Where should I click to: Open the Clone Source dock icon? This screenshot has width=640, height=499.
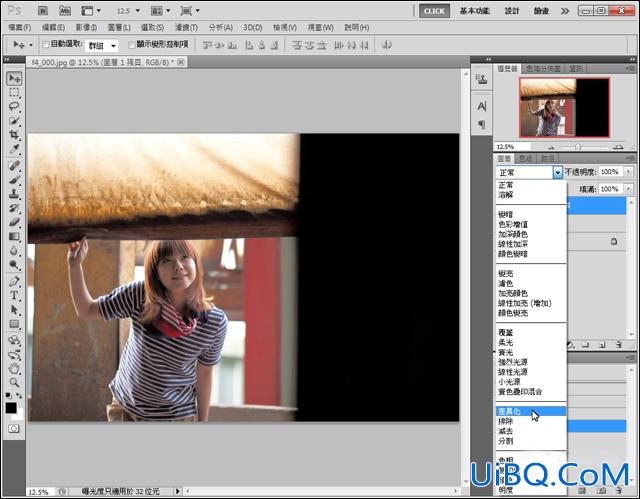point(482,78)
